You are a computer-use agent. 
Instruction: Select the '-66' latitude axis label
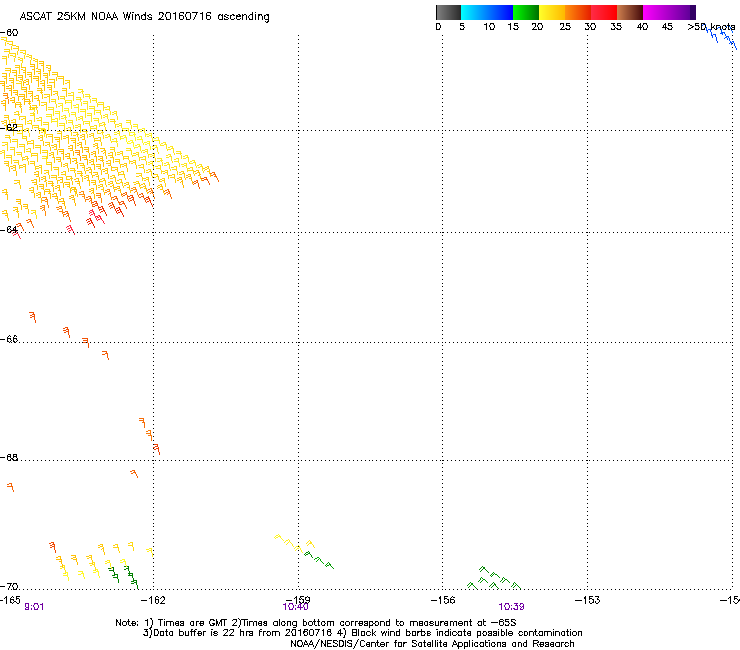pyautogui.click(x=9, y=339)
